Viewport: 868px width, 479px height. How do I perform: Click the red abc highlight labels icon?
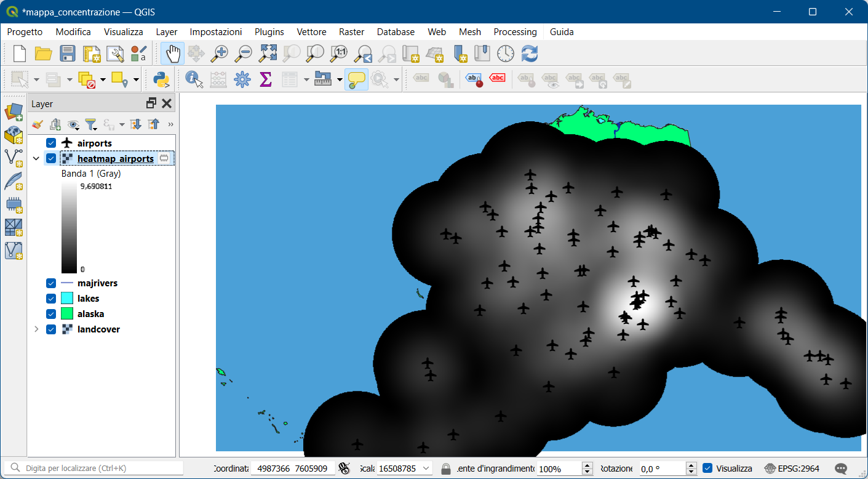click(x=497, y=78)
